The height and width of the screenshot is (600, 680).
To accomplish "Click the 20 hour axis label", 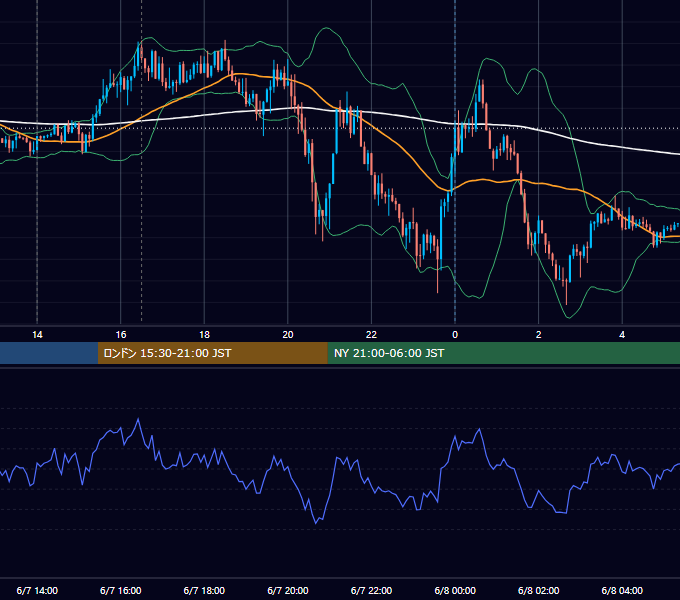I will (x=288, y=335).
